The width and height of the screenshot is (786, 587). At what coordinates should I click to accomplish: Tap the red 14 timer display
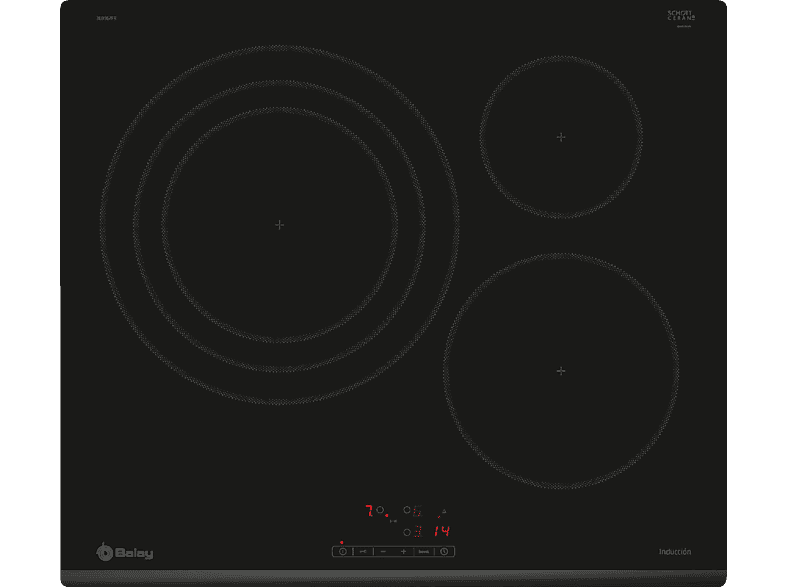click(x=442, y=531)
